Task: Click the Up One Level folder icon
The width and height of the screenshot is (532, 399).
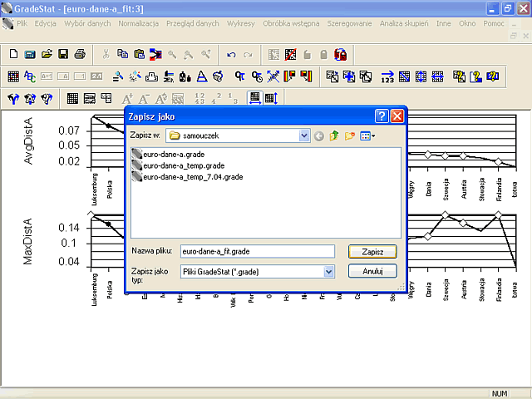Action: pos(334,135)
